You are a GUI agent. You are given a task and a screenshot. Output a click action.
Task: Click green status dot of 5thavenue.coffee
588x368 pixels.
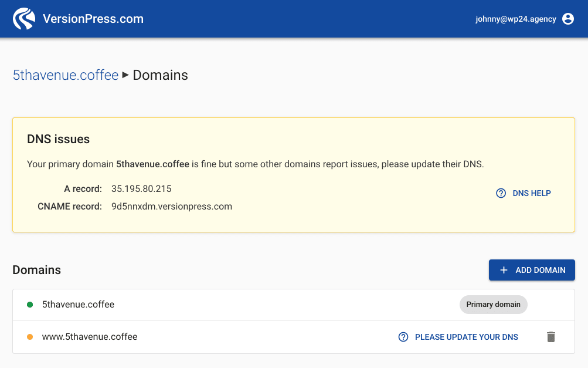(30, 305)
